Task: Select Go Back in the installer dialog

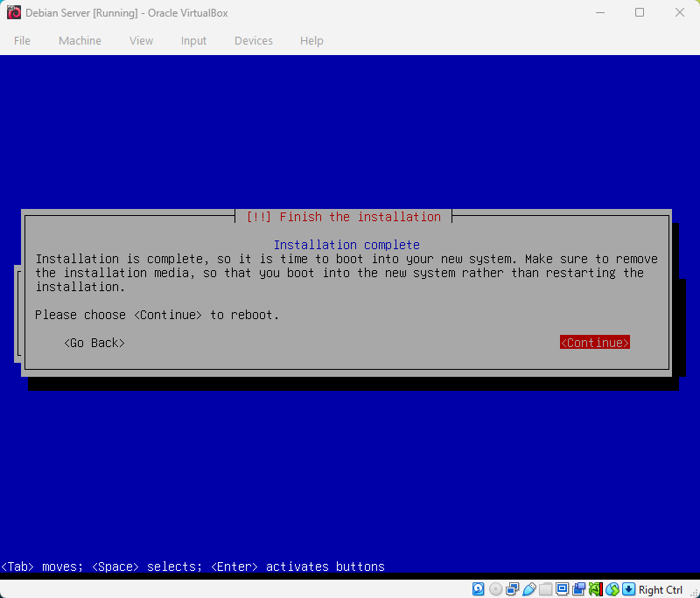Action: [94, 343]
